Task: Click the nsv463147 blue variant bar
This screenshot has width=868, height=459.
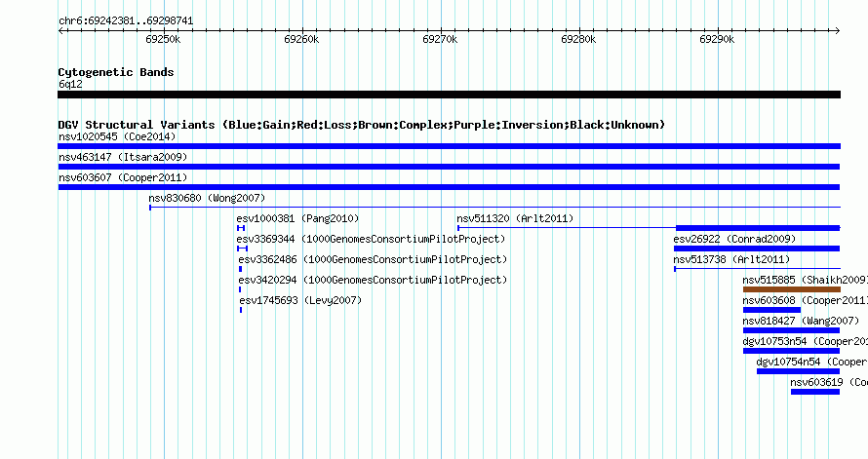Action: click(x=449, y=167)
